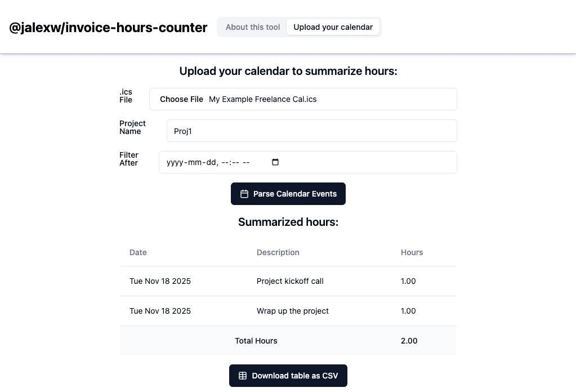Screen dimensions: 576x392
Task: Click the calendar icon on Parse button
Action: point(244,194)
